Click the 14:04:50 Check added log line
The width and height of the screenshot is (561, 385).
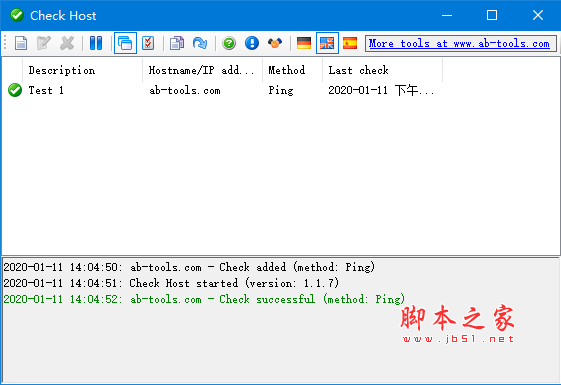point(189,267)
